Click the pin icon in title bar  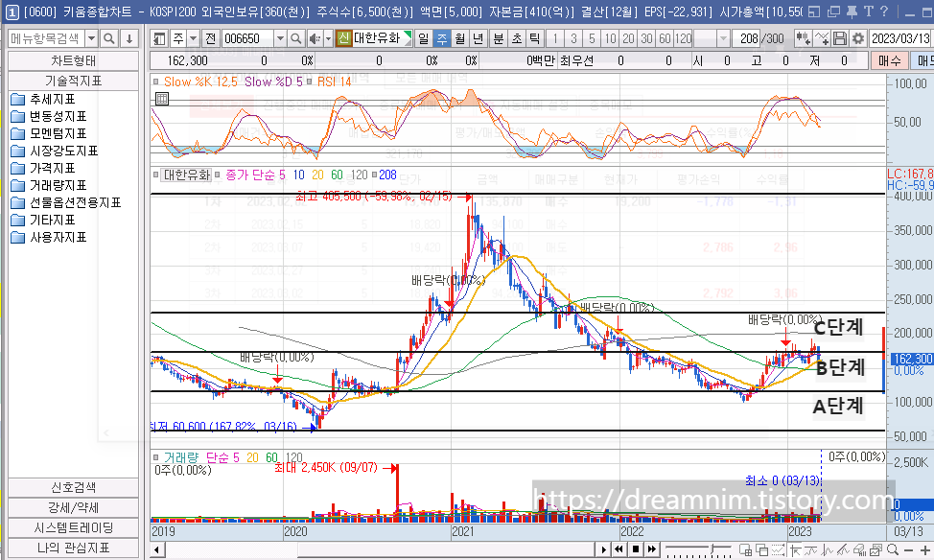[852, 11]
